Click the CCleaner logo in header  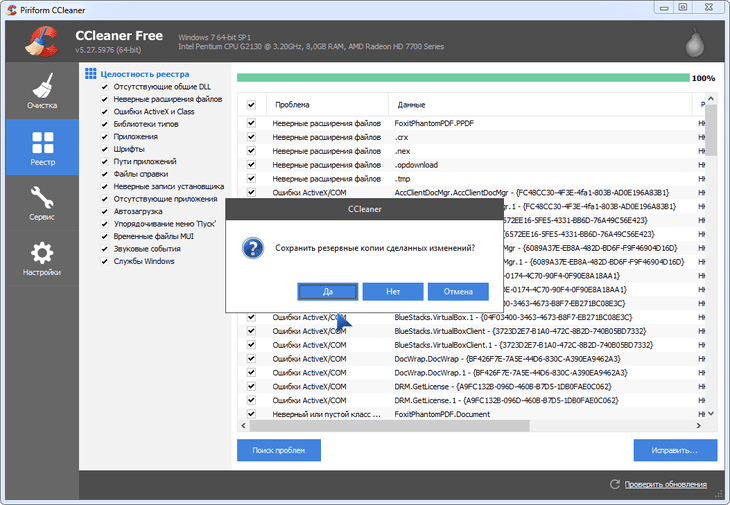[x=41, y=42]
